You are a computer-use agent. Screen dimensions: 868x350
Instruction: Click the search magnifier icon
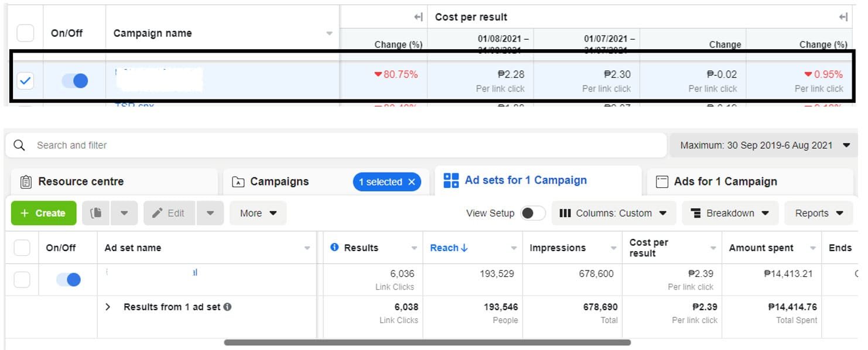19,145
